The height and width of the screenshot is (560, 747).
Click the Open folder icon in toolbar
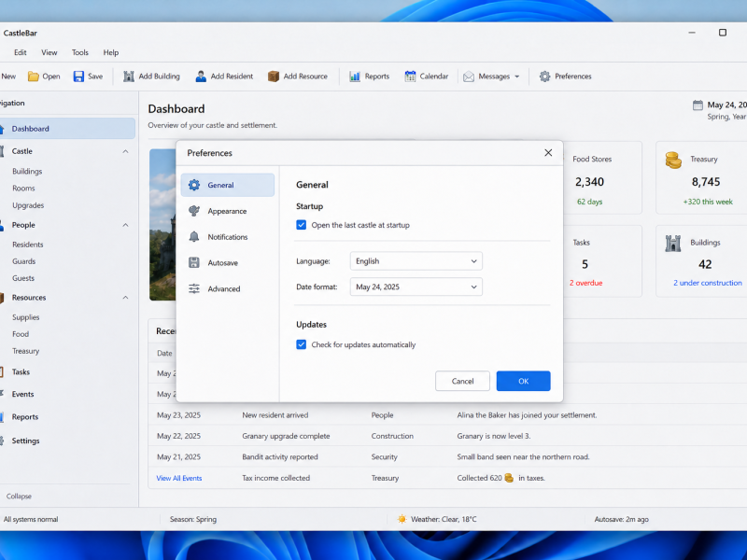pyautogui.click(x=33, y=77)
